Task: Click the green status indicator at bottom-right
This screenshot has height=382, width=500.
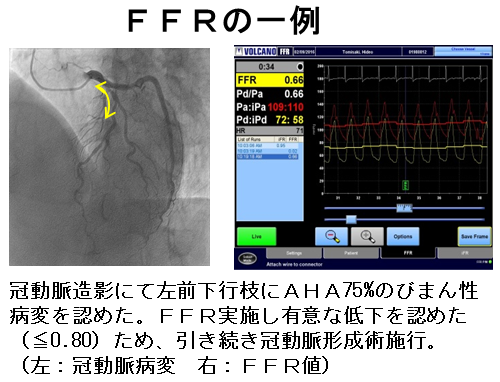Action: (x=490, y=262)
